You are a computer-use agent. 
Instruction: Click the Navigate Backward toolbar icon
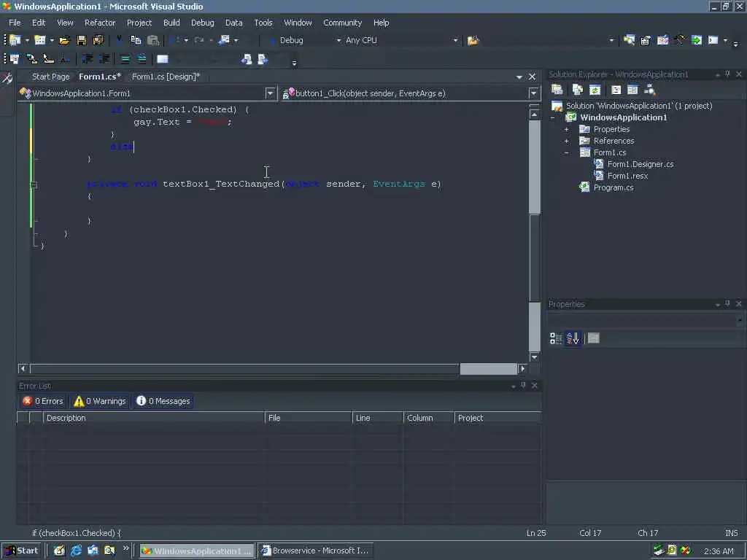pos(224,41)
